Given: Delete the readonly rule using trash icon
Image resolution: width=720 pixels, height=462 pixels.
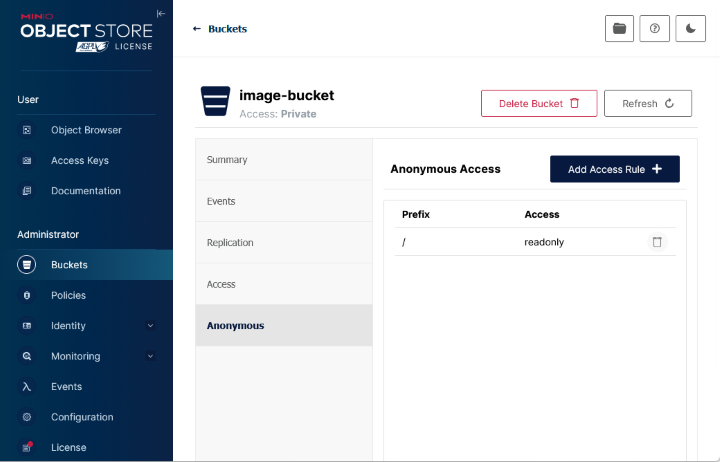Looking at the screenshot, I should coord(657,242).
